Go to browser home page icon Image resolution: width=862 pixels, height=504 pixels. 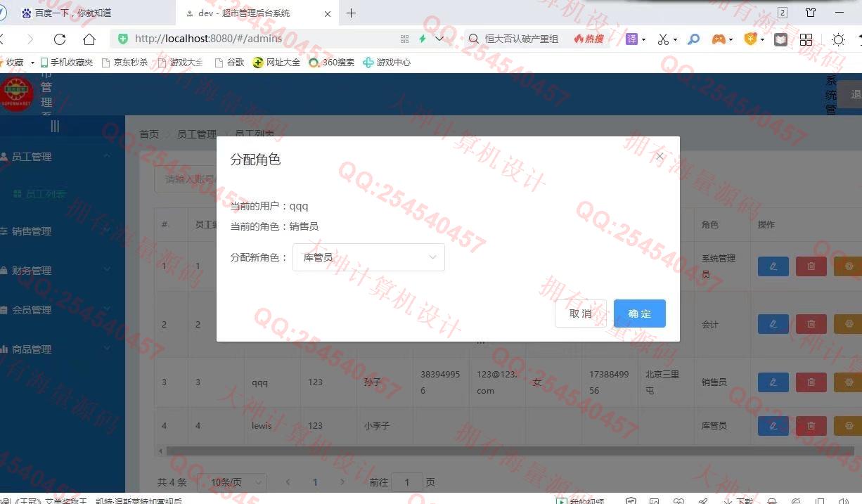89,39
